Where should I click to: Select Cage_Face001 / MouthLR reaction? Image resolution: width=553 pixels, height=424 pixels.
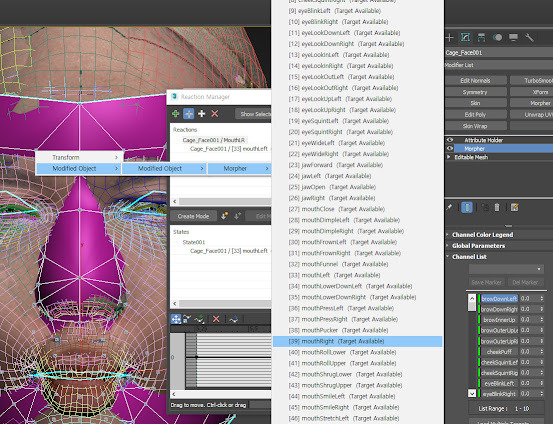tap(214, 140)
